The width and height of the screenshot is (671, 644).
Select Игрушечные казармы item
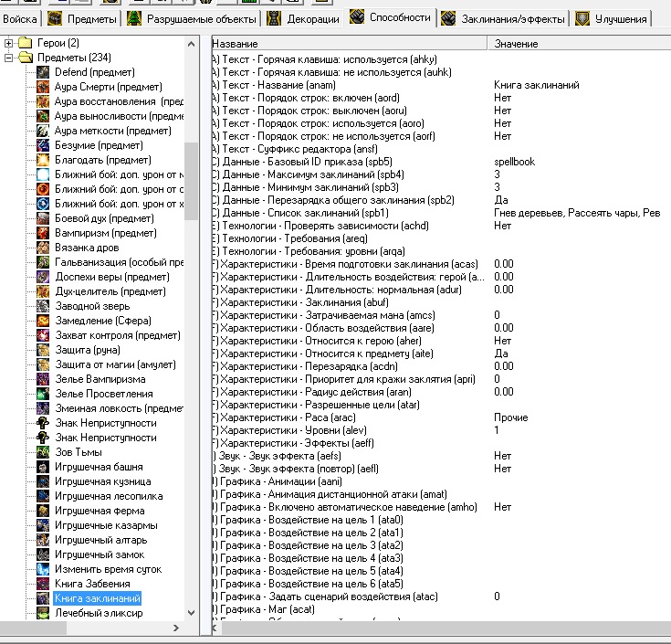(x=106, y=525)
